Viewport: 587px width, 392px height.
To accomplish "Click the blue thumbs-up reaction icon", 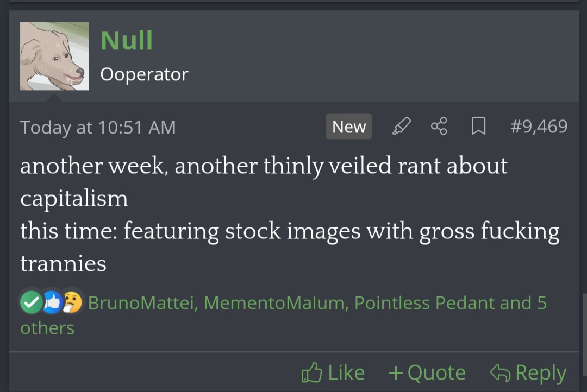I will pos(52,302).
